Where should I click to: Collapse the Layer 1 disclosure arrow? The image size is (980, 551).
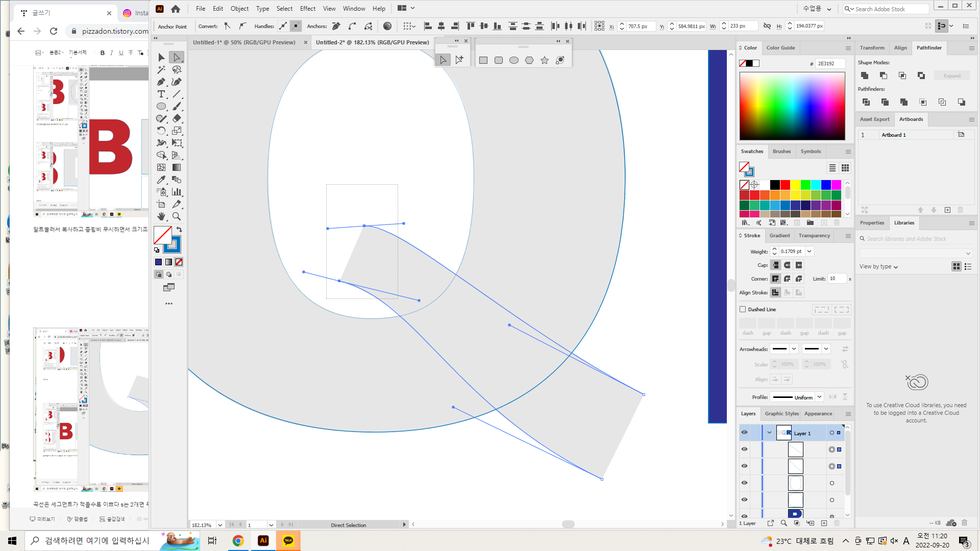(769, 433)
